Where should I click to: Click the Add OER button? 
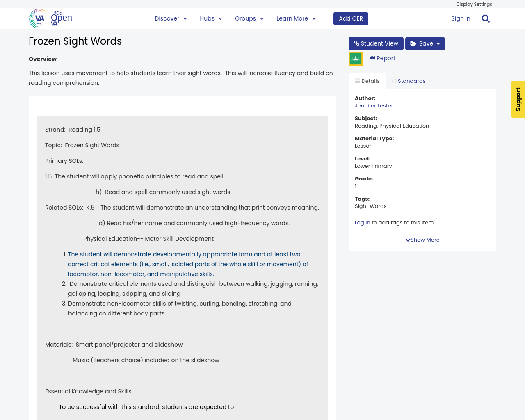coord(351,18)
